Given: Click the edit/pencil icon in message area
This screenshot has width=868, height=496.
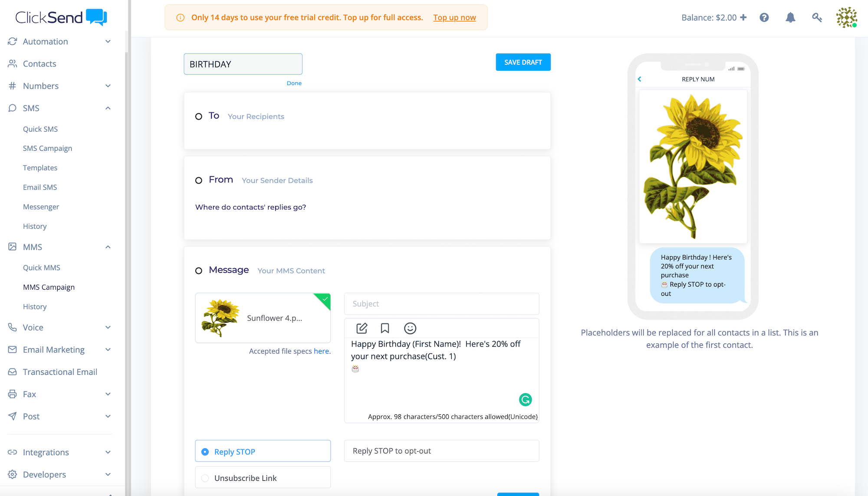Looking at the screenshot, I should pyautogui.click(x=361, y=327).
